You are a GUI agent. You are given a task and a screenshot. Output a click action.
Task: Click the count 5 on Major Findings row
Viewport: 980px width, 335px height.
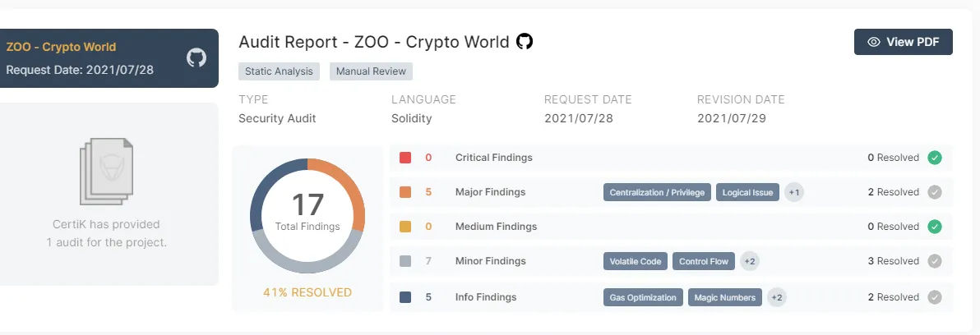pyautogui.click(x=428, y=192)
